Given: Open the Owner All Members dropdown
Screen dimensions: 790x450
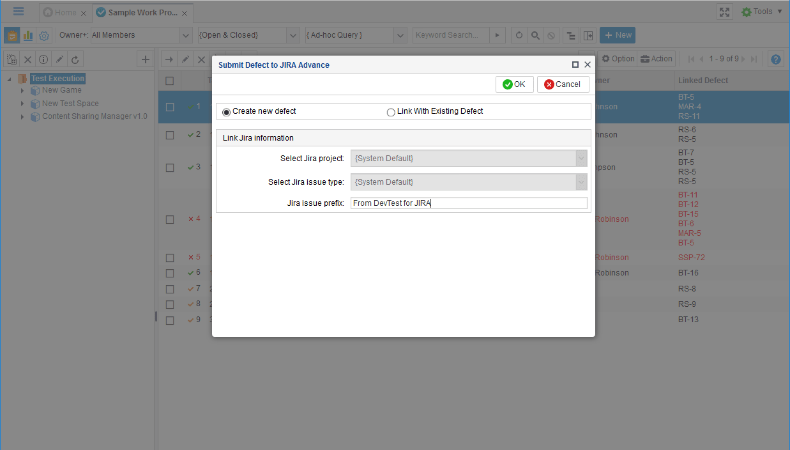Looking at the screenshot, I should (x=185, y=35).
